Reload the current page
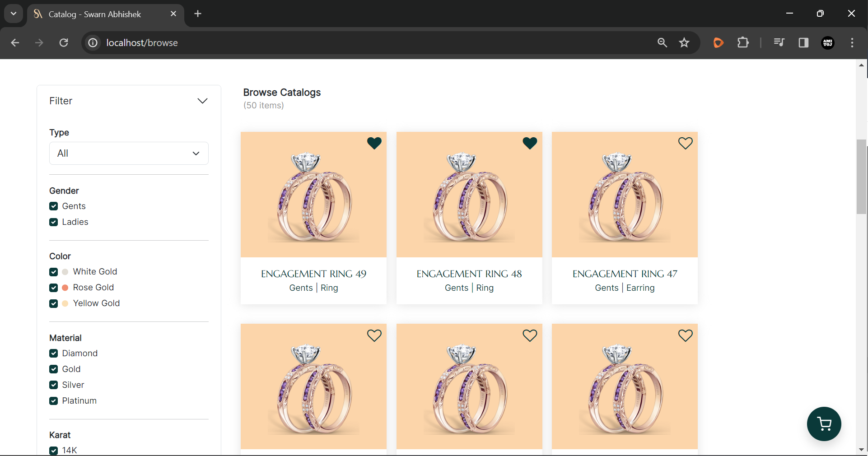 (64, 43)
